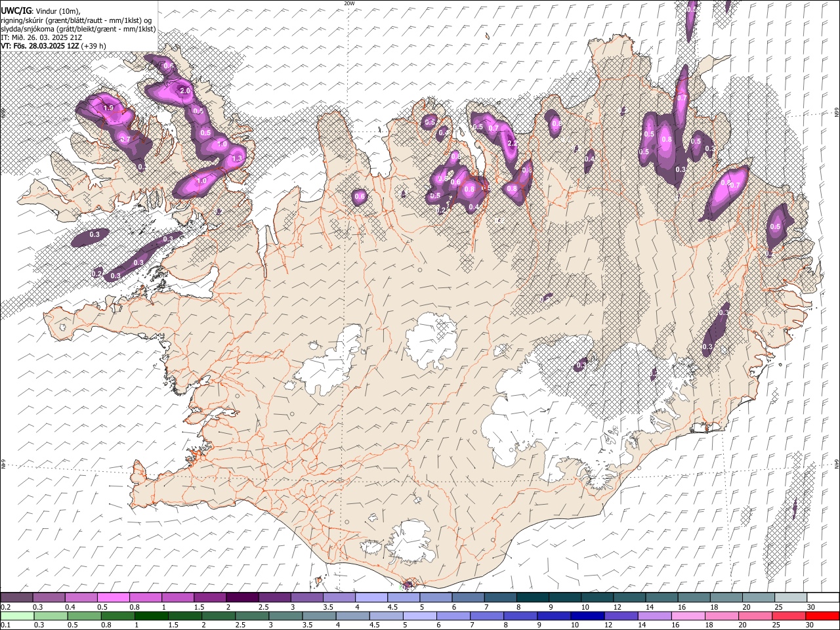Pick the deep blue bottom-row swatch starting at 10
The image size is (840, 630).
587,616
